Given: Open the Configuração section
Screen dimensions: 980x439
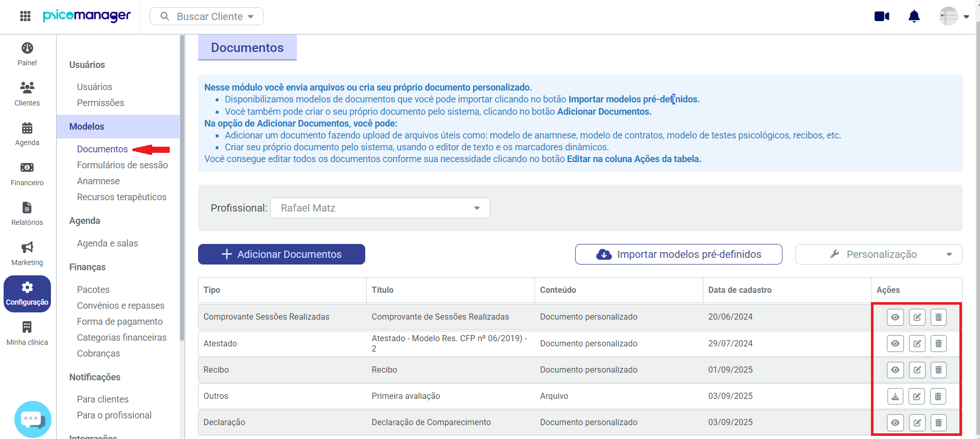Looking at the screenshot, I should tap(27, 294).
